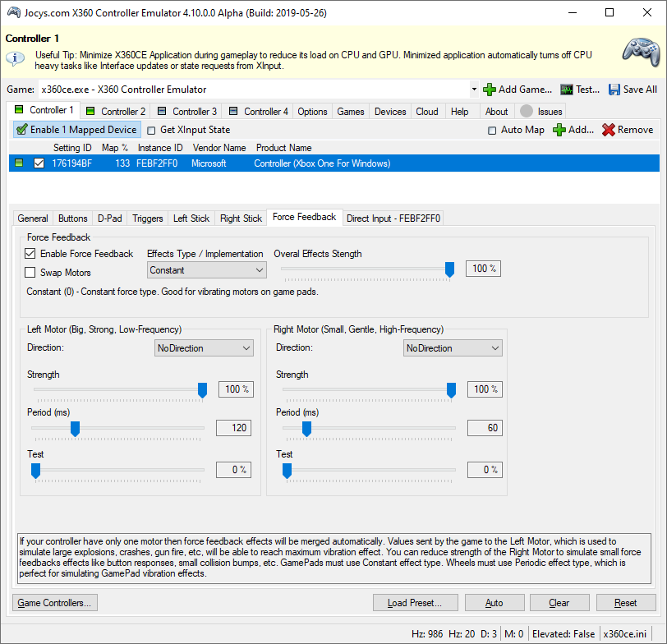Screen dimensions: 667x644
Task: Open the Cloud tab
Action: coord(426,112)
